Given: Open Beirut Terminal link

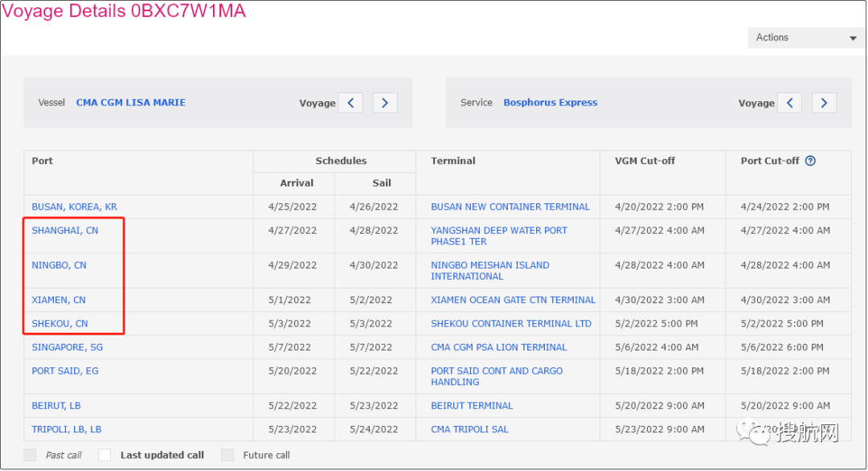Looking at the screenshot, I should pos(471,406).
